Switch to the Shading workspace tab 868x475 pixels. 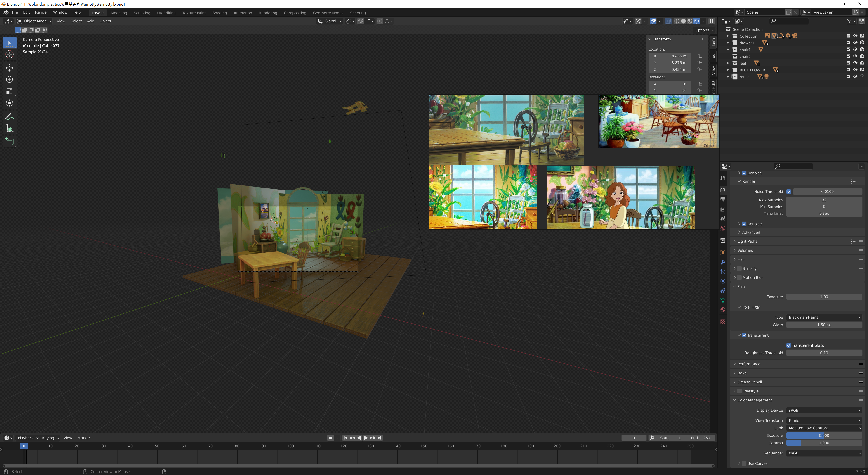(219, 13)
